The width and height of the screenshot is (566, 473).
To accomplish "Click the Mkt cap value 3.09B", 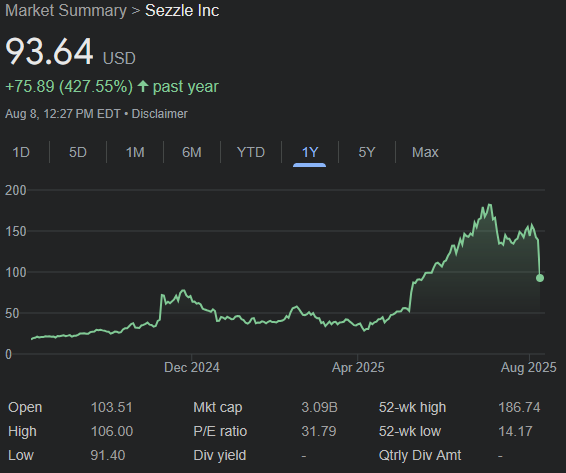I will 319,407.
